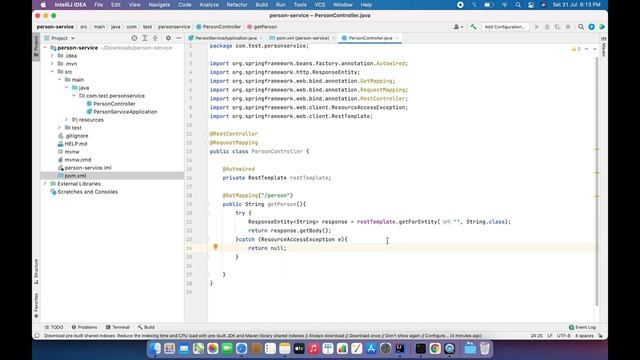
Task: Switch to pom.xml (person-service) tab
Action: click(302, 38)
